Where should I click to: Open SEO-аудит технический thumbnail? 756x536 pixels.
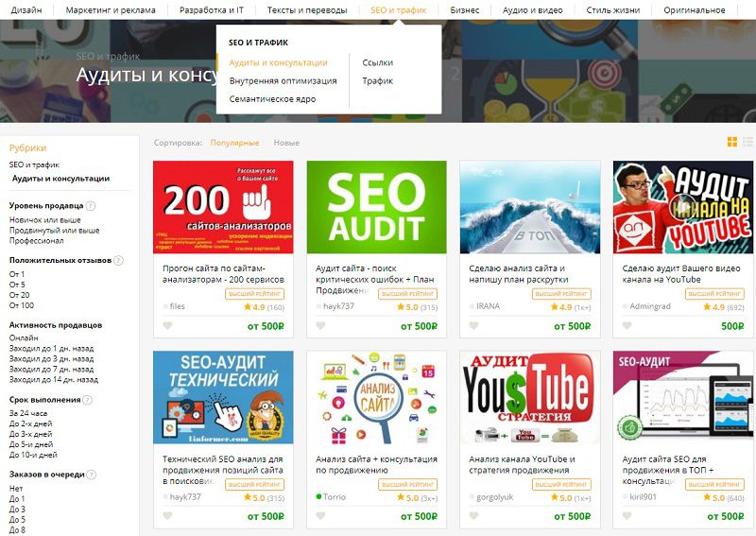point(223,397)
